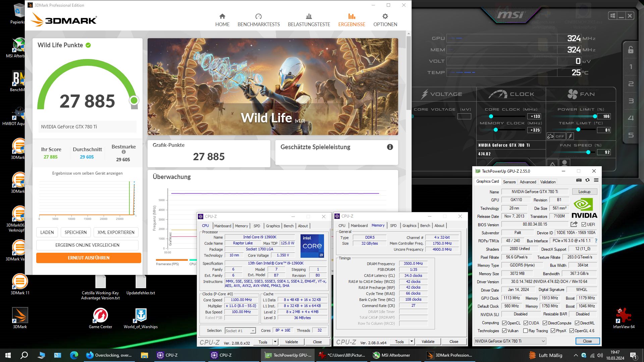Open Windows Start menu

(8, 355)
